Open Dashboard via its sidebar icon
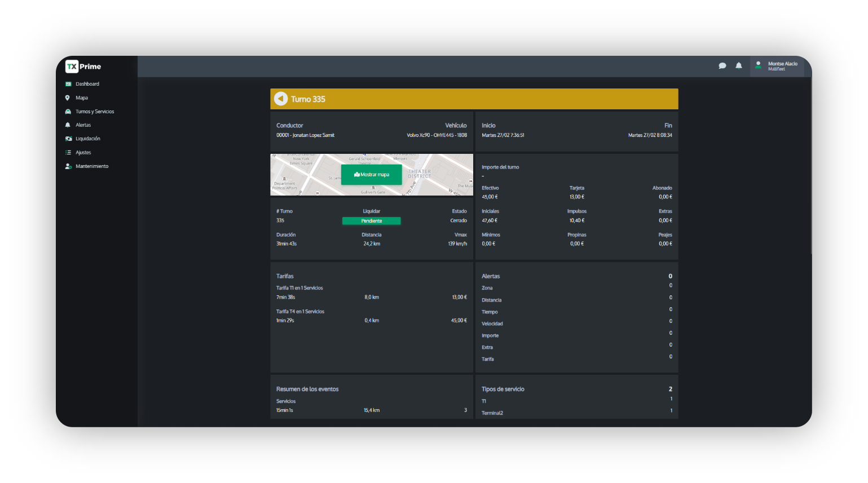The width and height of the screenshot is (868, 483). (68, 84)
